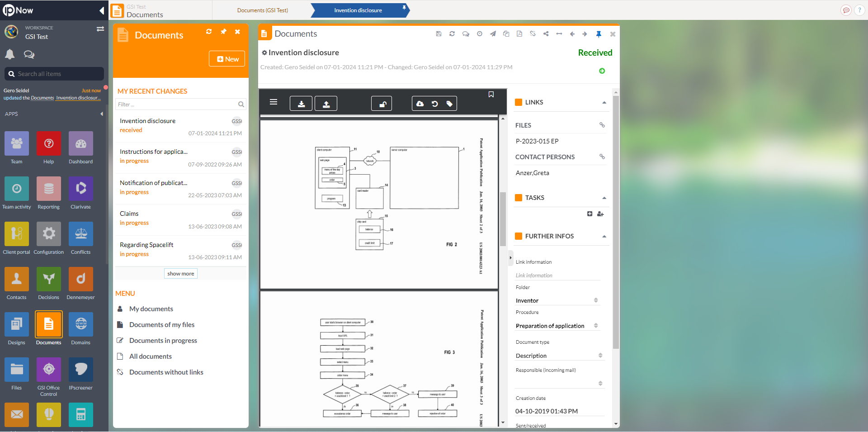The height and width of the screenshot is (432, 868).
Task: Open the IPscreener app
Action: tap(80, 370)
